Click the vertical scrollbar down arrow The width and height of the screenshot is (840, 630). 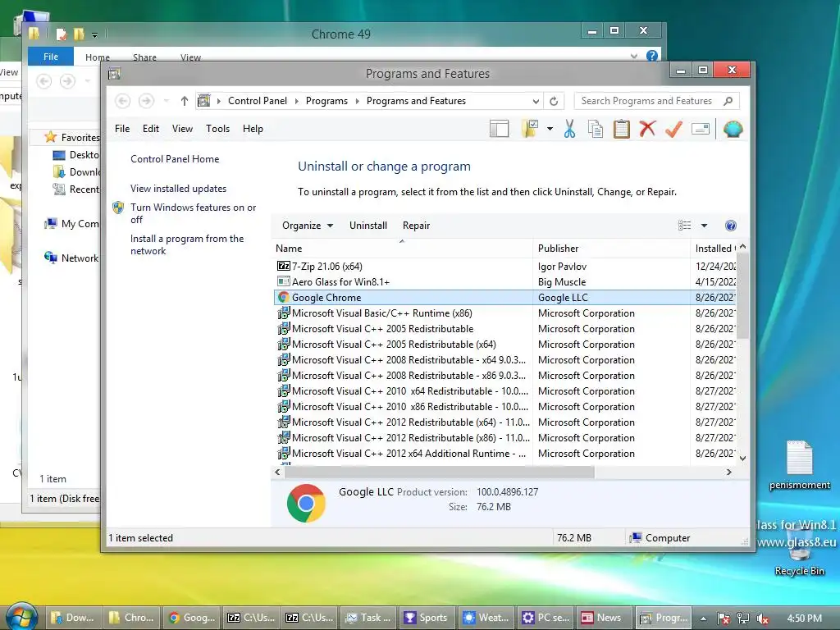click(x=742, y=458)
